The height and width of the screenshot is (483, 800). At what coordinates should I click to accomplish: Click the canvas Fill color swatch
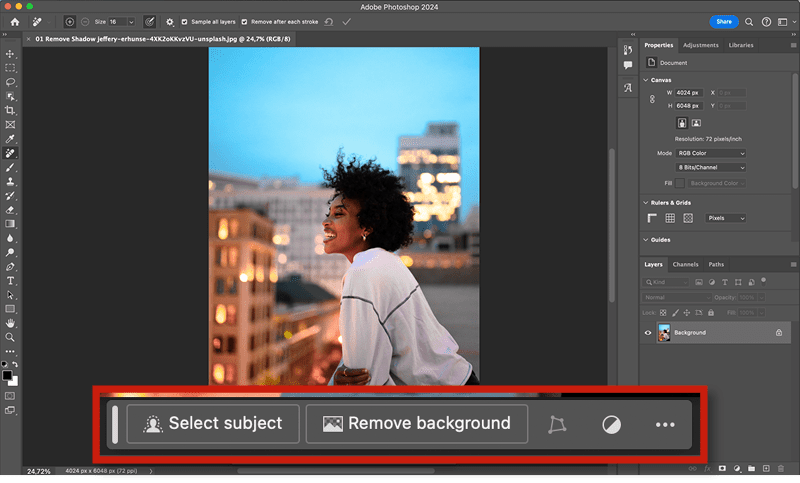point(680,183)
